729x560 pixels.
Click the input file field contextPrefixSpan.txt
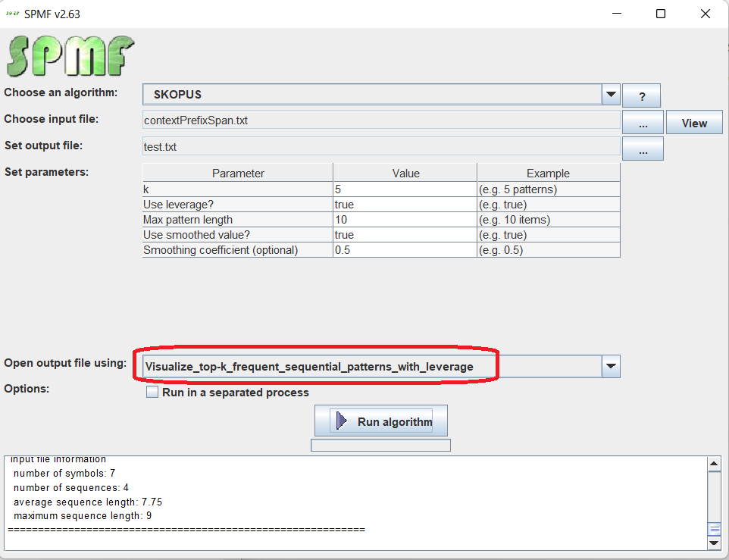pos(381,120)
